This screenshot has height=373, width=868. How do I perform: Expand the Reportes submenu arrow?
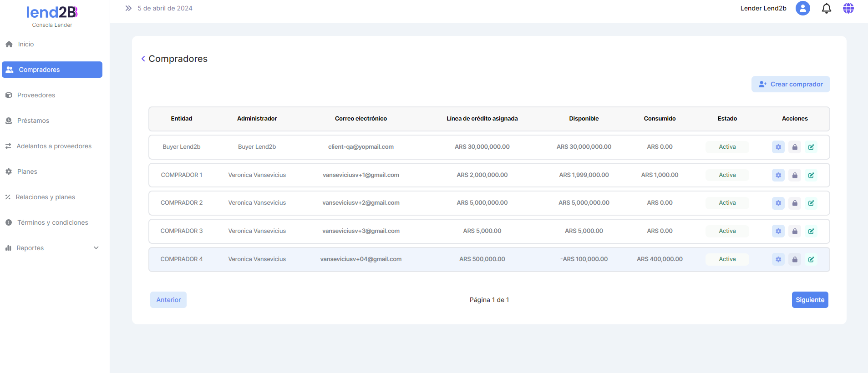pos(96,248)
